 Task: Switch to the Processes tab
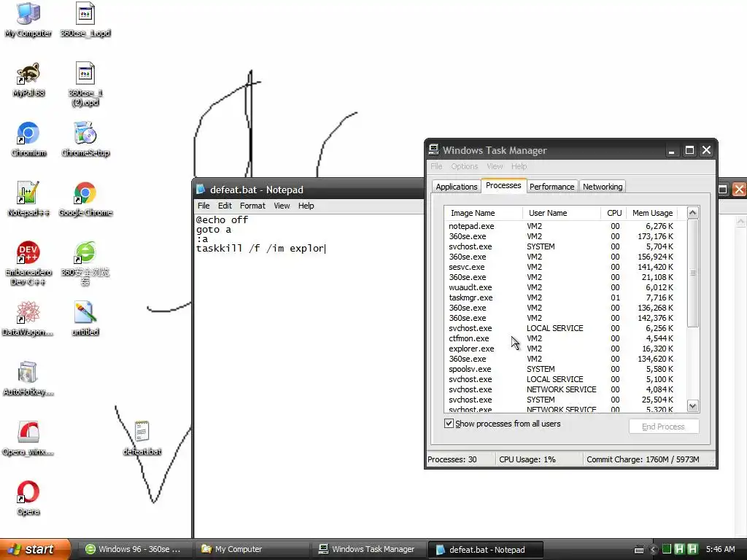[x=503, y=185]
